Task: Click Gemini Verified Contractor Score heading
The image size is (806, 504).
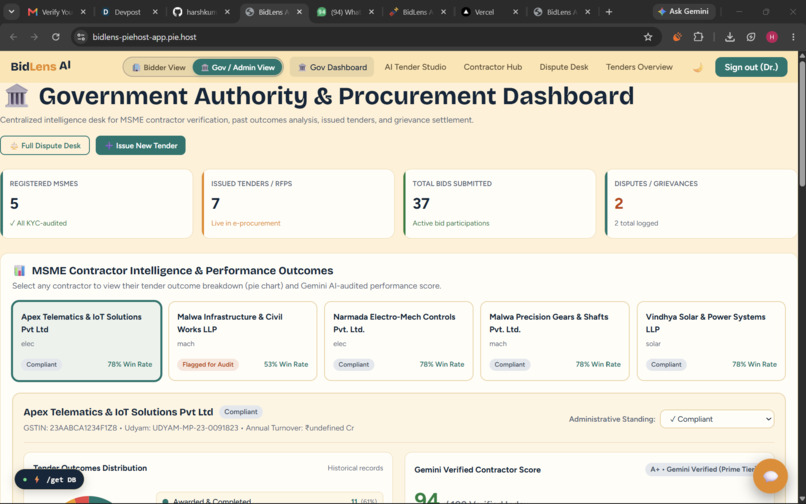Action: [478, 470]
